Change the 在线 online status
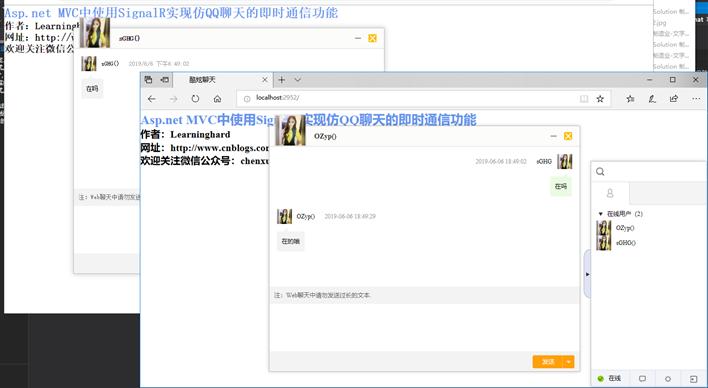 point(609,379)
